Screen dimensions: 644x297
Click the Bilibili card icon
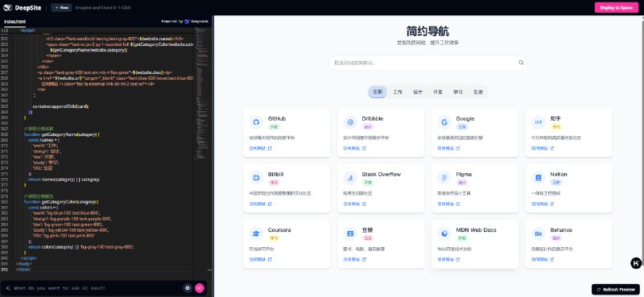256,178
